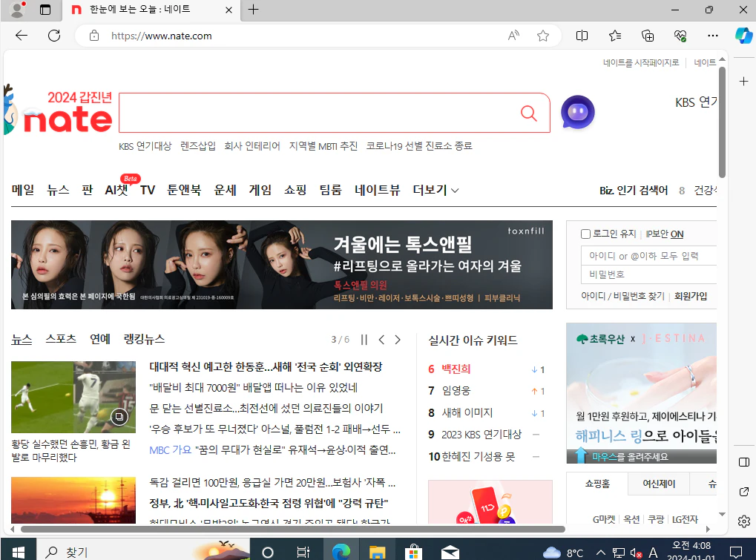The width and height of the screenshot is (756, 560).
Task: Select the 연예 news tab
Action: tap(100, 339)
